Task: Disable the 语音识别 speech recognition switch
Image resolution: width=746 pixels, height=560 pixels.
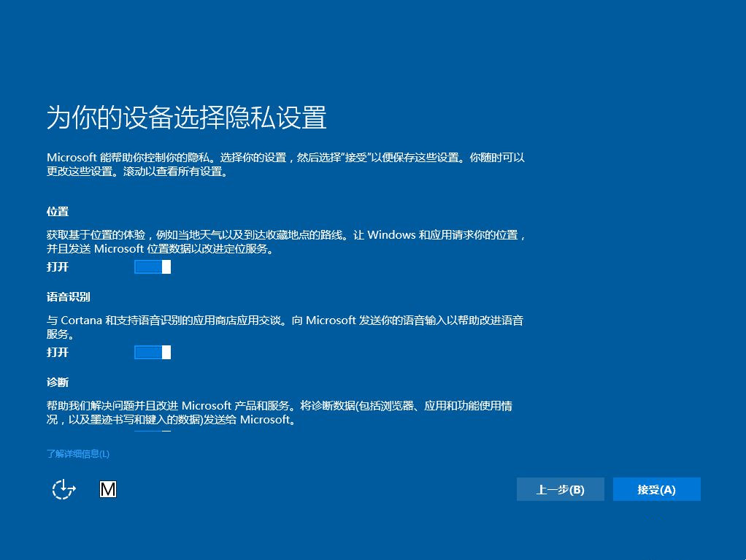Action: pos(153,352)
